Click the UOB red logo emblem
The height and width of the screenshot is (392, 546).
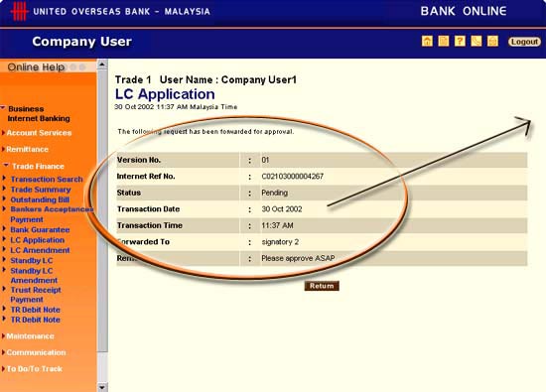pyautogui.click(x=19, y=11)
